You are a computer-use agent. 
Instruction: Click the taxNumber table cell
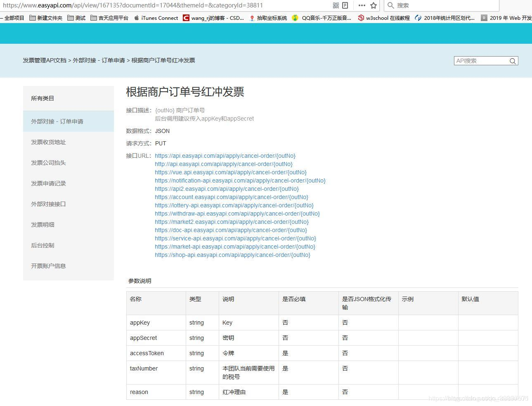pos(156,373)
